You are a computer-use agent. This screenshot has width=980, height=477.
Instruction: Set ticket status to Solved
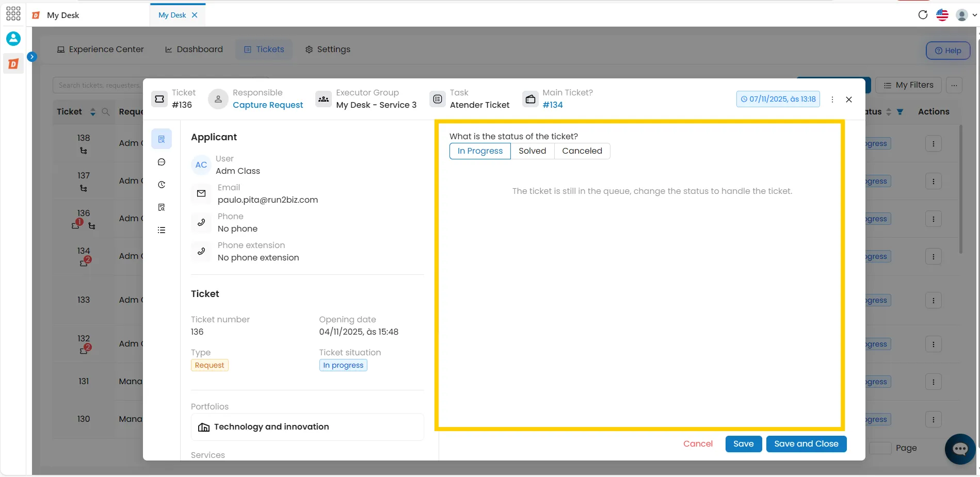[x=532, y=151]
